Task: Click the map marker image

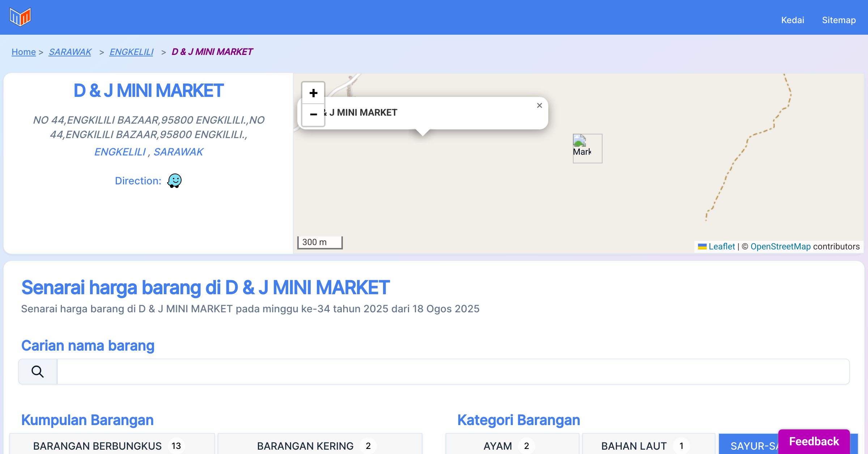Action: (587, 148)
